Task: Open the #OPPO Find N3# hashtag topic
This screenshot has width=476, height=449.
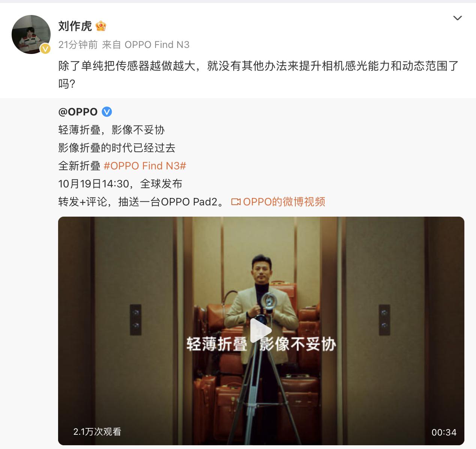Action: (145, 166)
